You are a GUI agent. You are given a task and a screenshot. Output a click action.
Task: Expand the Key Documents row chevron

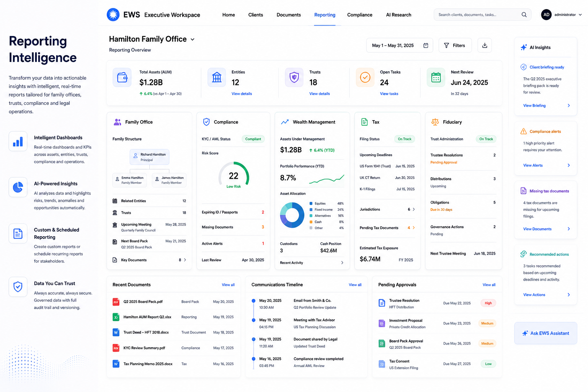[x=185, y=260]
